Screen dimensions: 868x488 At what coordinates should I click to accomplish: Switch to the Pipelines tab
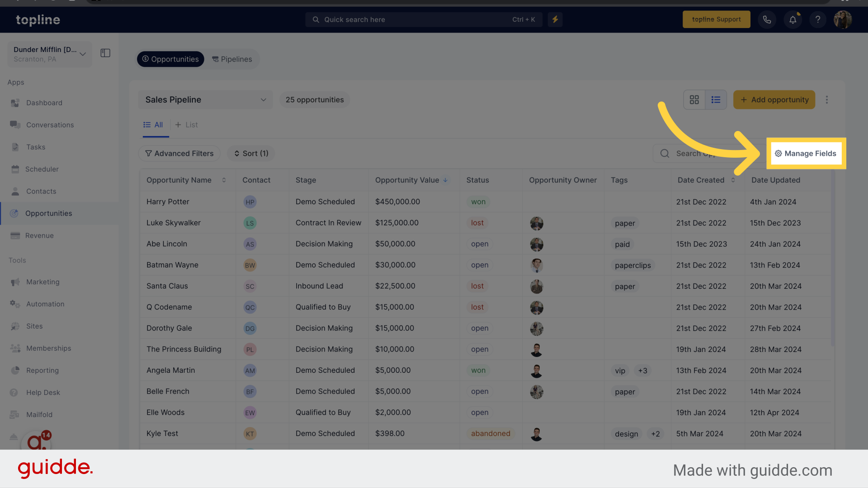click(x=232, y=59)
